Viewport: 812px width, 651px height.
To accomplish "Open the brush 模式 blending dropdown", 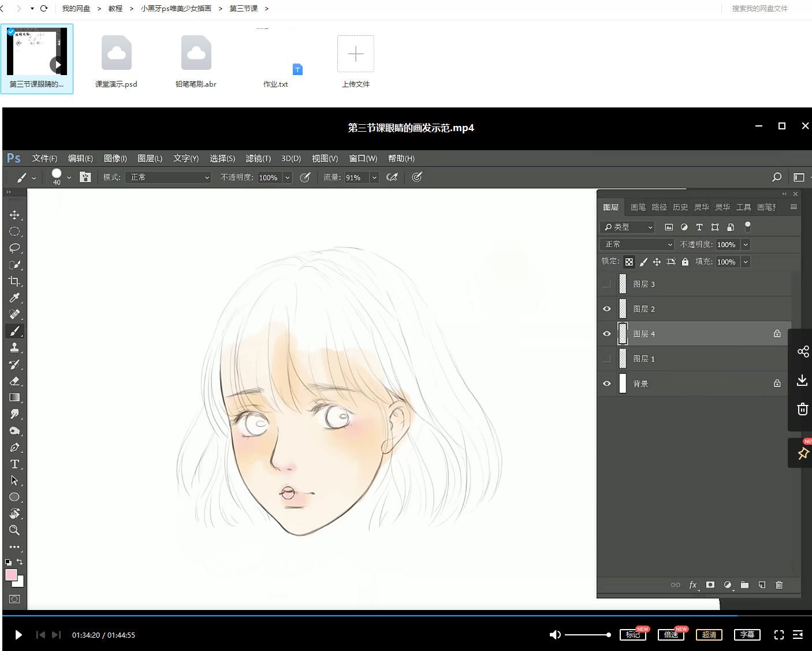I will (167, 177).
